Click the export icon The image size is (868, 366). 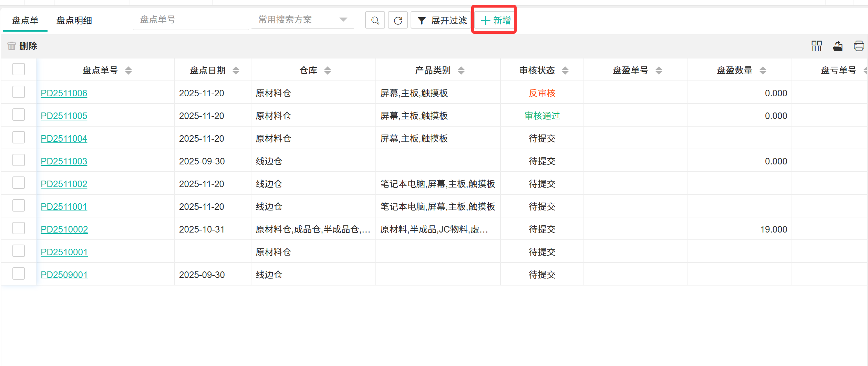838,46
